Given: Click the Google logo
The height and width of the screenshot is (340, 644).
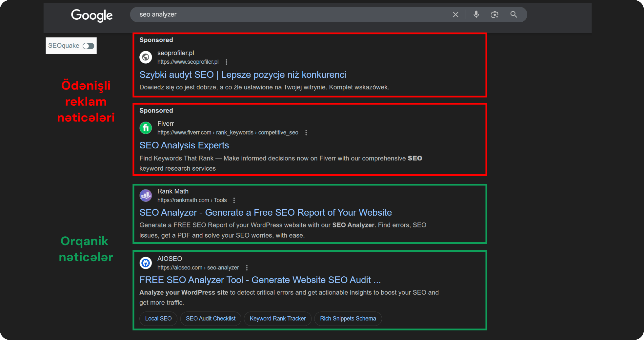Looking at the screenshot, I should pyautogui.click(x=92, y=15).
